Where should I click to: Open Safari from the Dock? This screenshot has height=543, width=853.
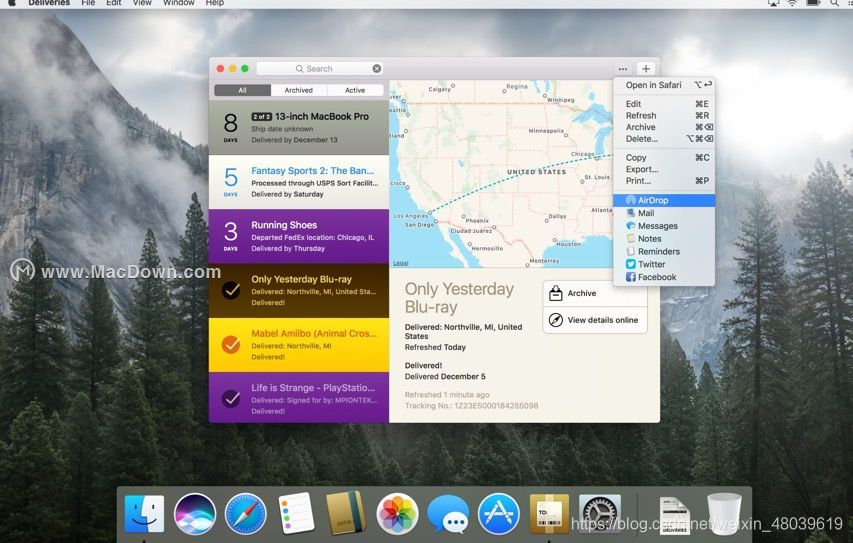pyautogui.click(x=245, y=513)
